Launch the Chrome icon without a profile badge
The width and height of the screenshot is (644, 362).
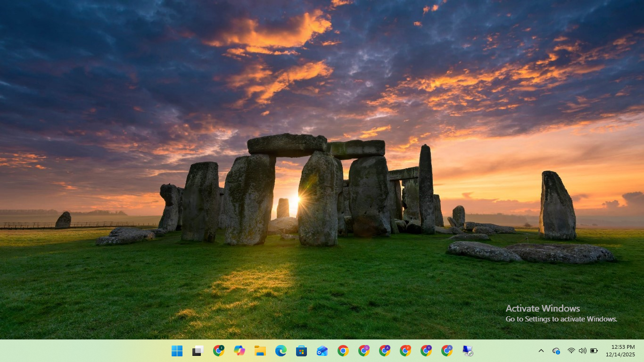click(343, 351)
